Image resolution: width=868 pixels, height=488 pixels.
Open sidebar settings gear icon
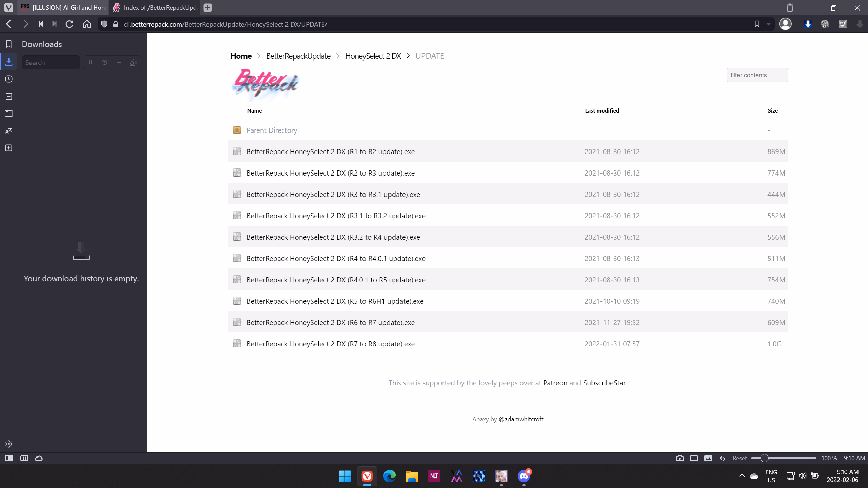(x=9, y=444)
